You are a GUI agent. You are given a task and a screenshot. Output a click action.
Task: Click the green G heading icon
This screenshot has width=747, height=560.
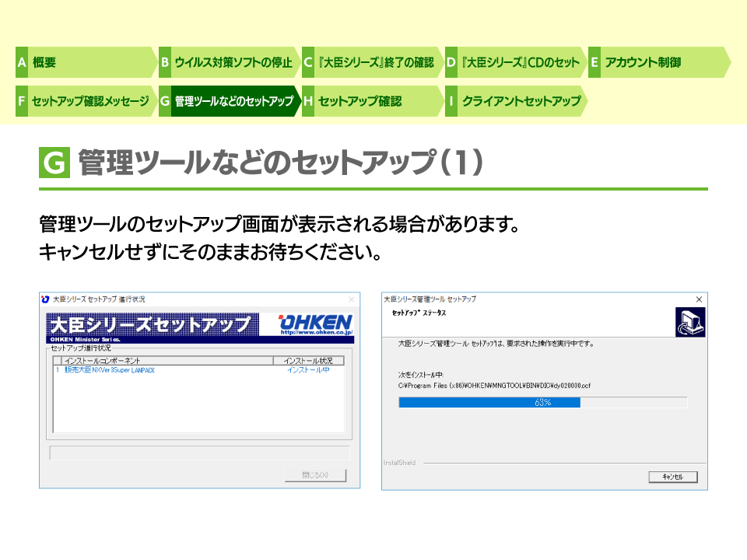pos(54,163)
